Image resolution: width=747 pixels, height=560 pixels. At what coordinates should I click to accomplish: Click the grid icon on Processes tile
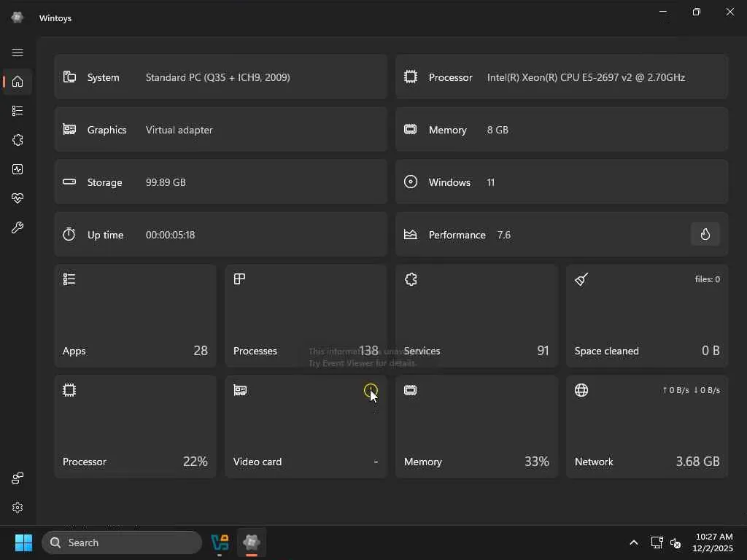click(239, 279)
